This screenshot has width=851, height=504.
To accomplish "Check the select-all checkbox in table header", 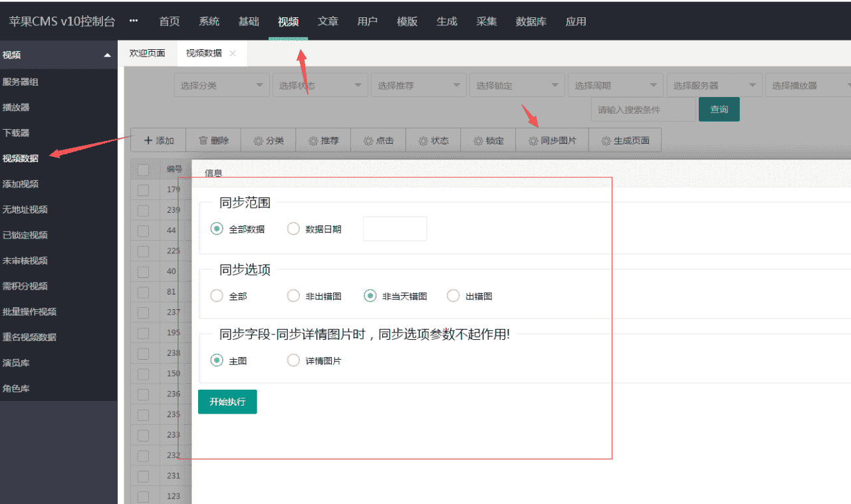I will 144,169.
